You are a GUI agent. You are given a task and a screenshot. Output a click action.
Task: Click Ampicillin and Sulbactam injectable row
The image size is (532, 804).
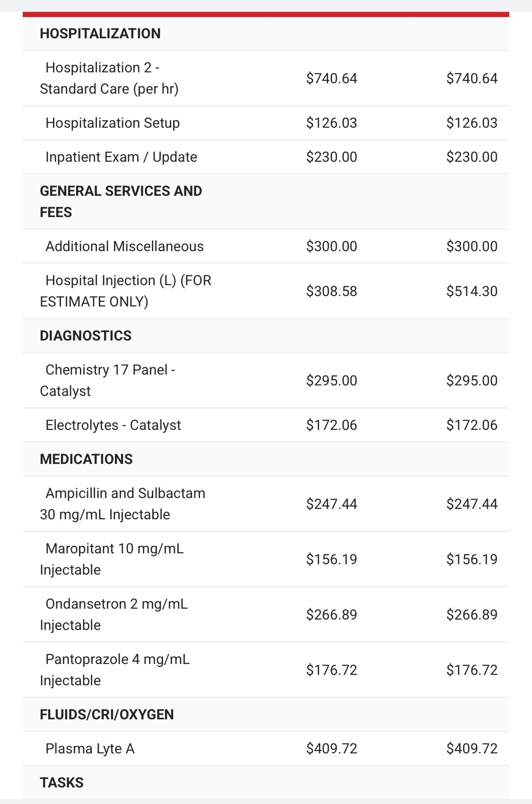point(266,504)
